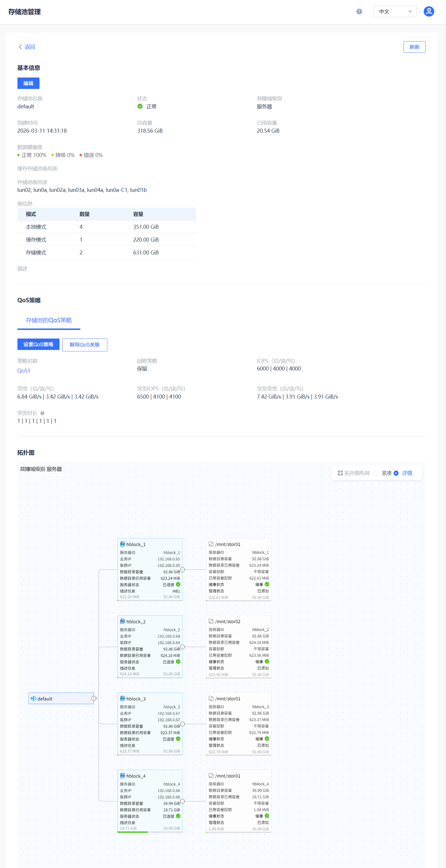This screenshot has width=446, height=868.
Task: Click 健康 check icon in hblock_1's /mnt/stor01
Action: click(267, 584)
